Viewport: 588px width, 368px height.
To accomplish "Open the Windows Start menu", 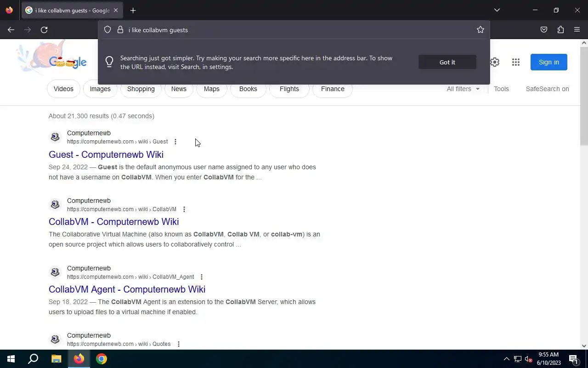I will [x=11, y=359].
